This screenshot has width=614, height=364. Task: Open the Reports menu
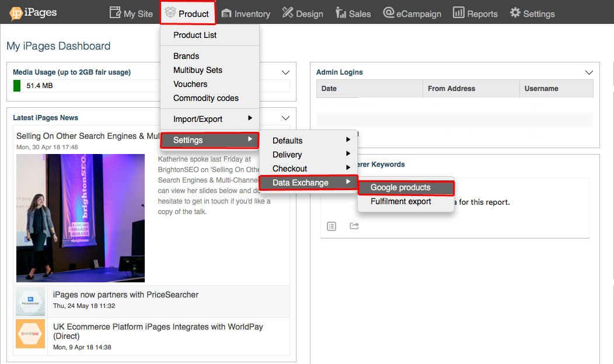coord(475,13)
